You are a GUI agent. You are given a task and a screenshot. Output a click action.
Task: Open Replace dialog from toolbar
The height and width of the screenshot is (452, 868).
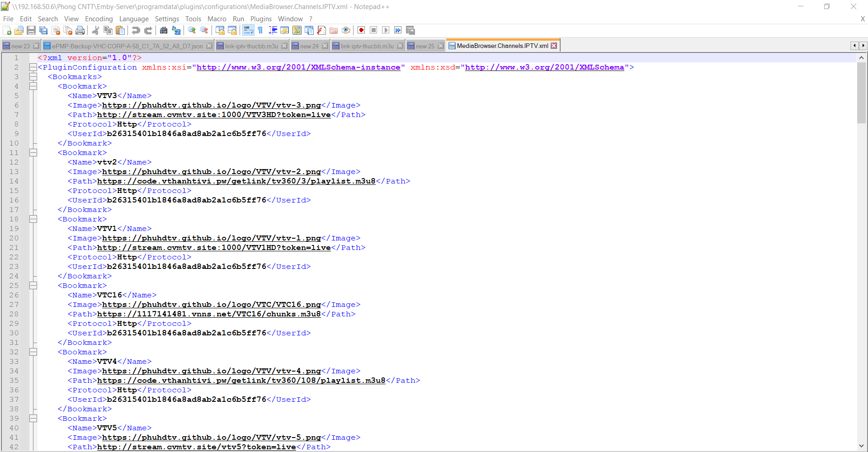click(176, 30)
